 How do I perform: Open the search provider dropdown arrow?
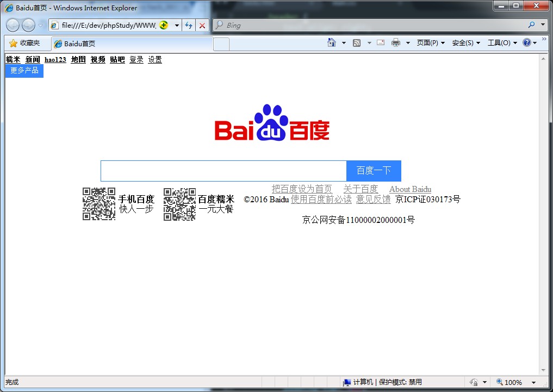point(543,24)
